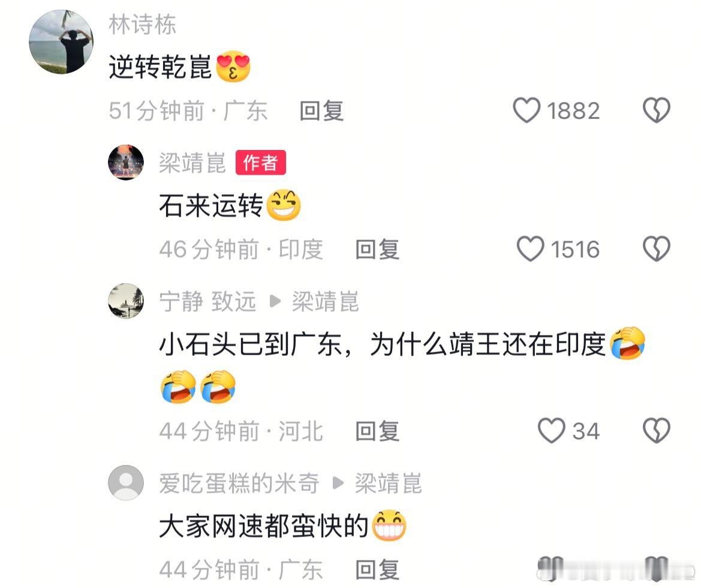Dislike 梁靖崑's 石来运转 reply
The width and height of the screenshot is (701, 588).
(656, 249)
